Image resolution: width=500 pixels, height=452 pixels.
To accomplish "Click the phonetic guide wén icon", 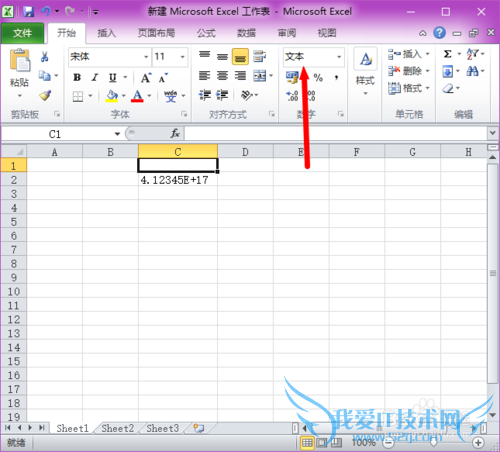I will coord(170,96).
